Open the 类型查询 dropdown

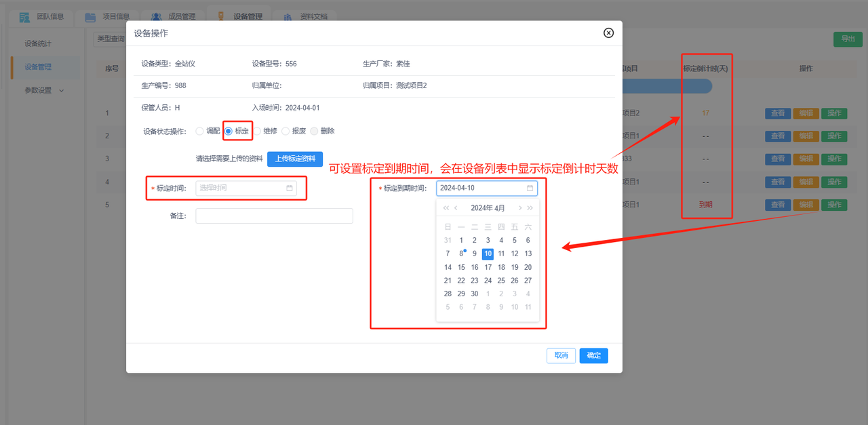110,39
